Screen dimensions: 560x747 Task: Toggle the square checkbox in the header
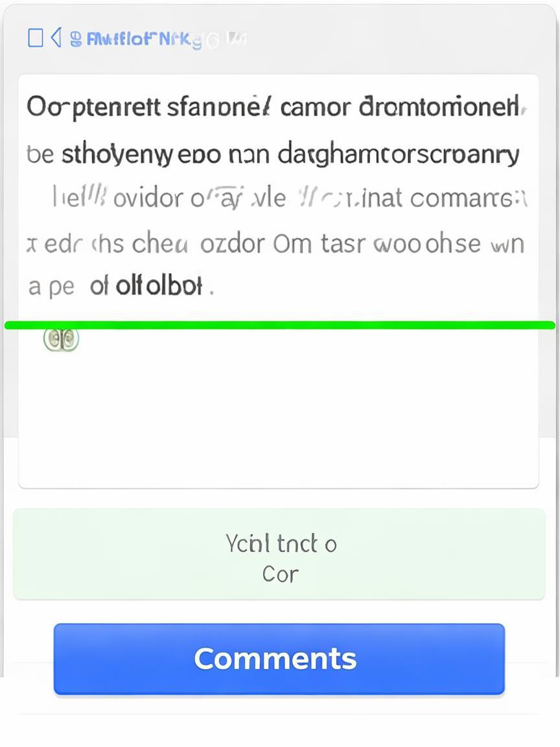pyautogui.click(x=36, y=39)
